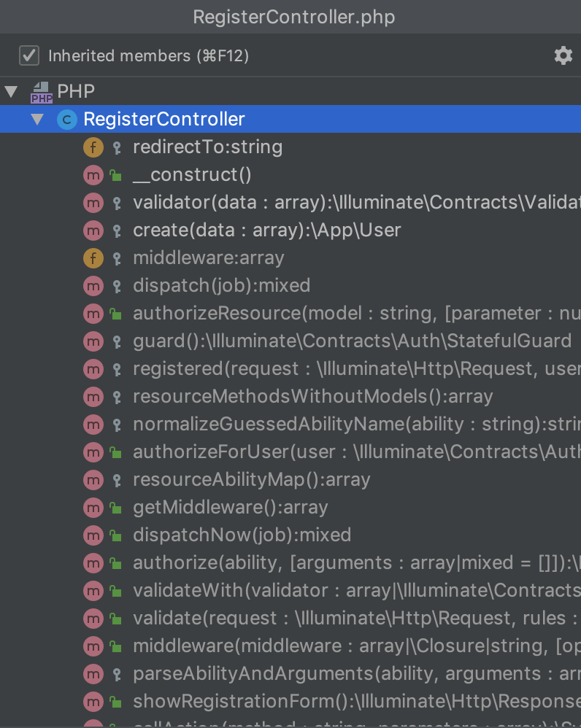Open the guard() StatefulGuard method

[x=290, y=341]
